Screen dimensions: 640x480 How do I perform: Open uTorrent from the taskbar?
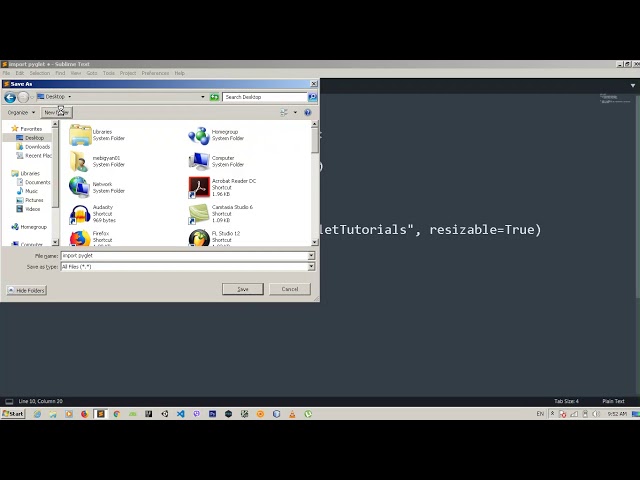(308, 414)
